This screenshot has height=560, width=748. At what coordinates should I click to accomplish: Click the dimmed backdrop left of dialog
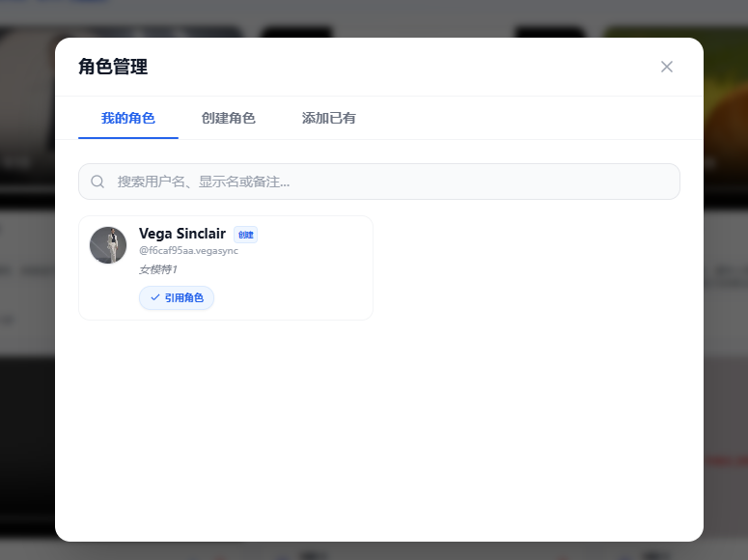tap(27, 386)
